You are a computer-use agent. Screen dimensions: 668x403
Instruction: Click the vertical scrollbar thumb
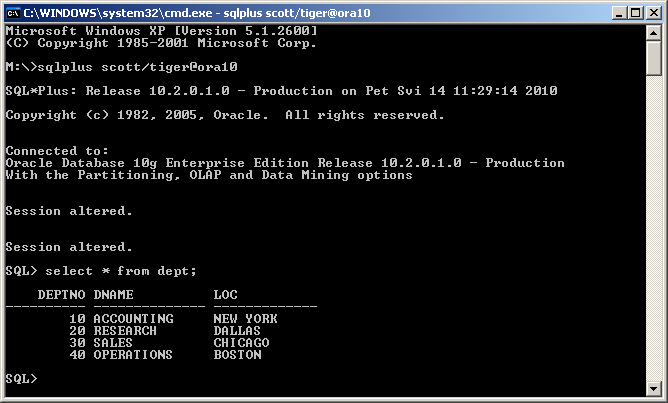point(654,58)
